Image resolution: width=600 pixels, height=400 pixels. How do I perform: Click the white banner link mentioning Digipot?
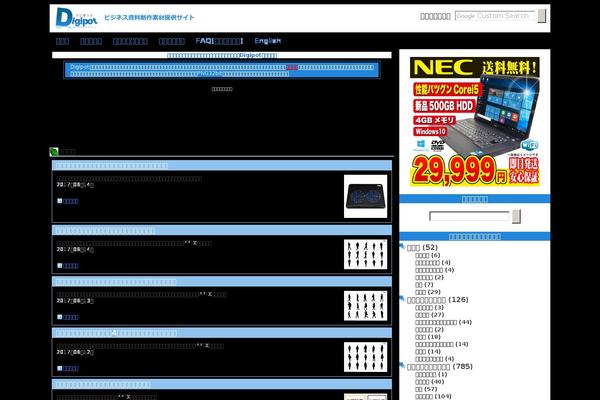pos(222,55)
